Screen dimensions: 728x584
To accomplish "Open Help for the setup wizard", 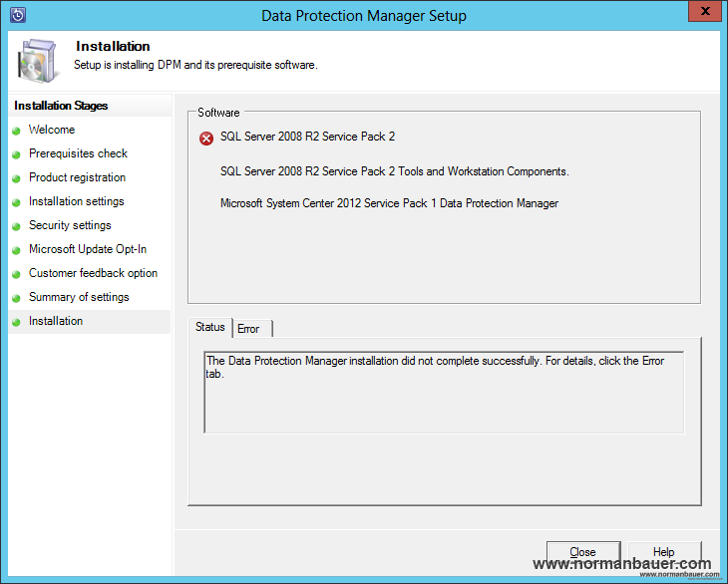I will (x=664, y=552).
